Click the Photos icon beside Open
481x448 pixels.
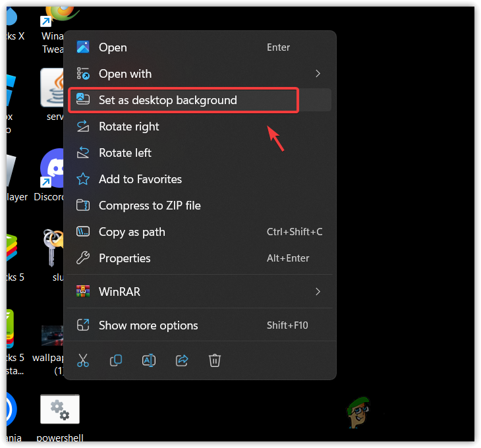click(83, 47)
